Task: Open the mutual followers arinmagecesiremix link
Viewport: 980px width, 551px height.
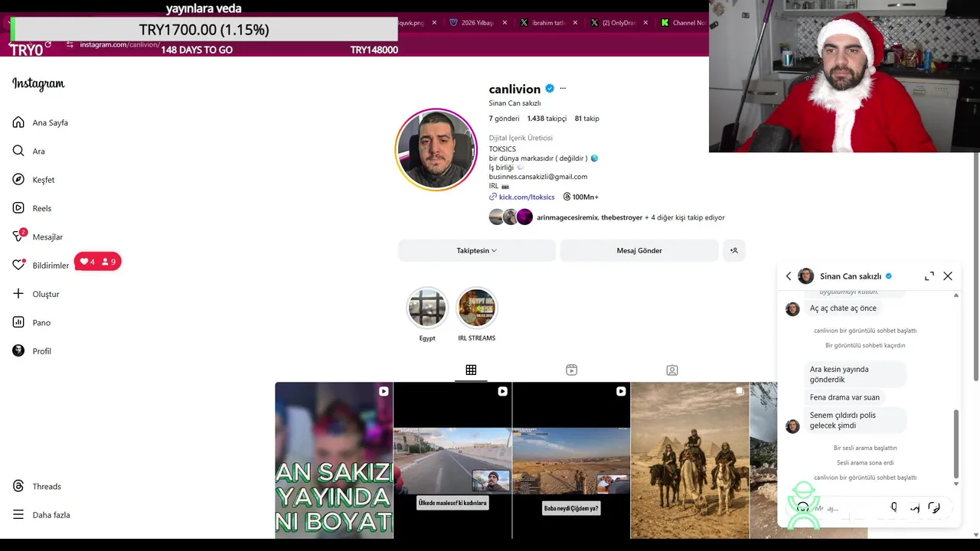Action: 567,217
